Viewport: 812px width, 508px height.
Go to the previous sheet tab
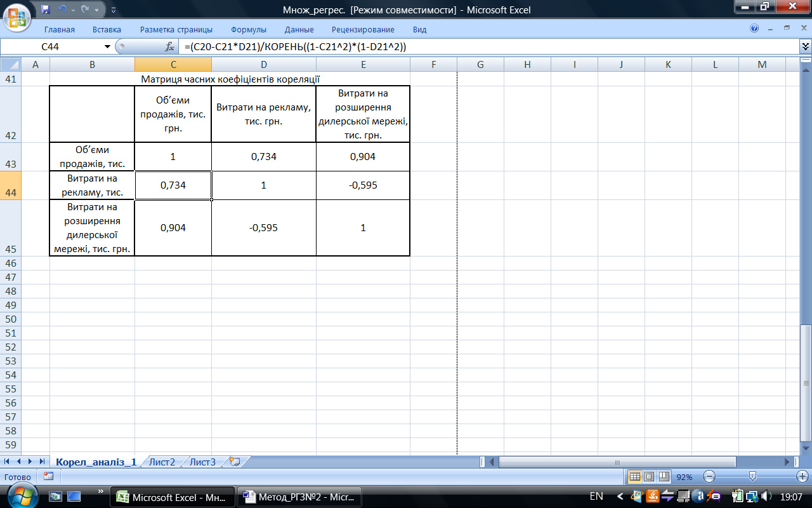click(19, 462)
